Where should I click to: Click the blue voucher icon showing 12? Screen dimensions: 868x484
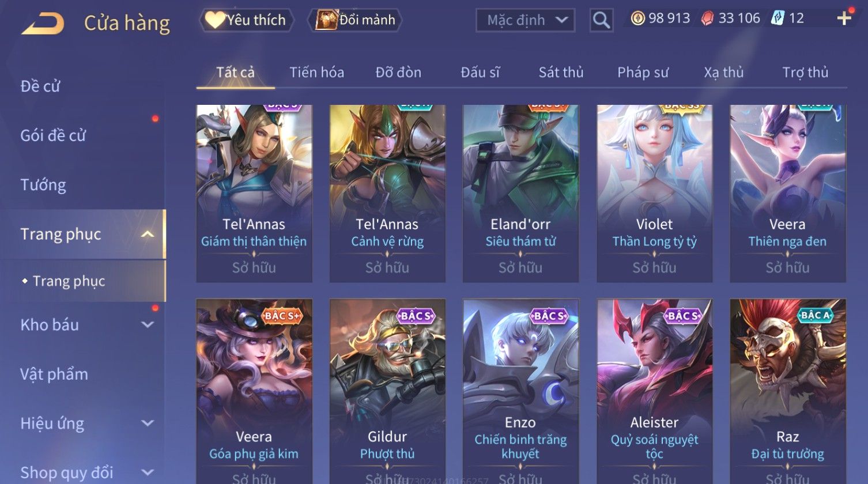pos(778,18)
